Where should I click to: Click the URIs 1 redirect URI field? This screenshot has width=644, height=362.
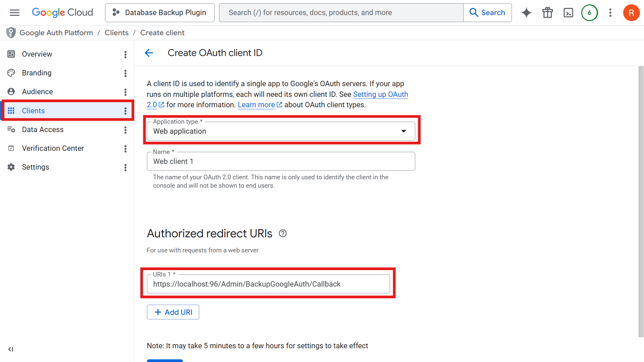[268, 284]
